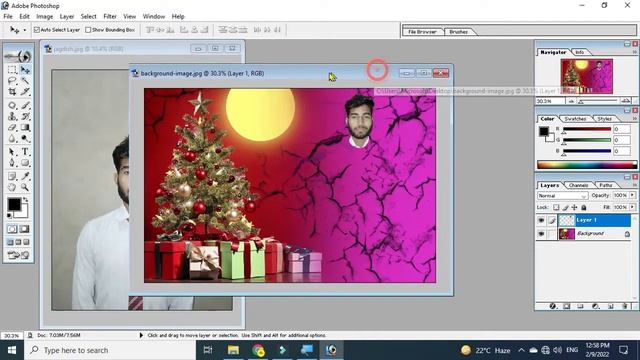Select the Eraser tool

(x=12, y=127)
